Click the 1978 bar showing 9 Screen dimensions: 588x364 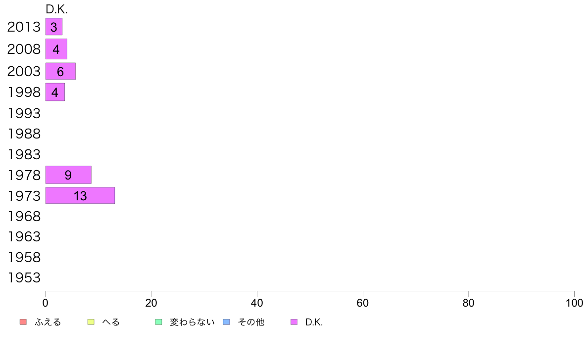click(68, 175)
